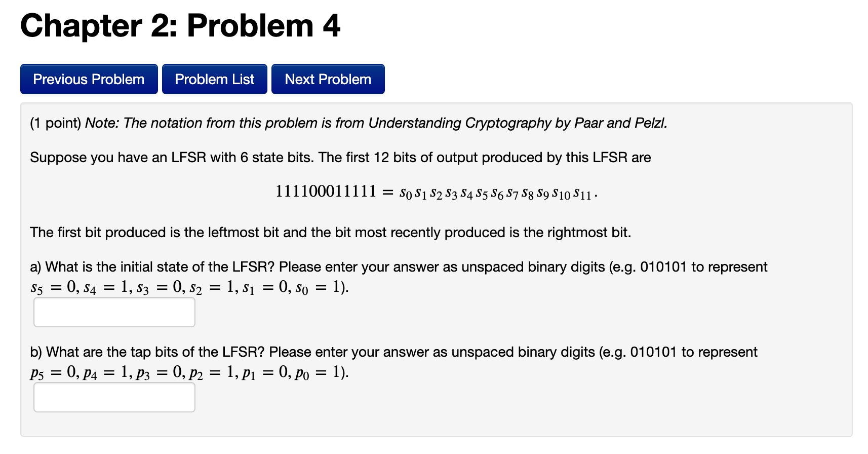868x454 pixels.
Task: Click inside the answer box for part b
Action: [113, 397]
